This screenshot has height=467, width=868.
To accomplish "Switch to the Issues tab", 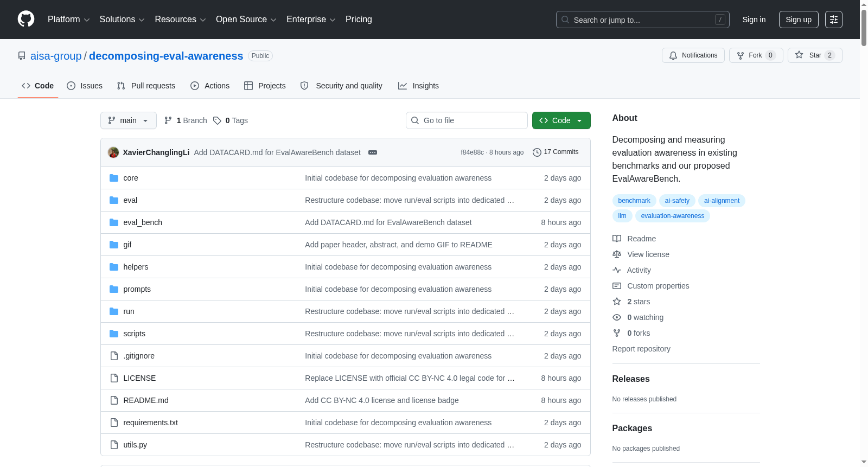I will pyautogui.click(x=85, y=86).
